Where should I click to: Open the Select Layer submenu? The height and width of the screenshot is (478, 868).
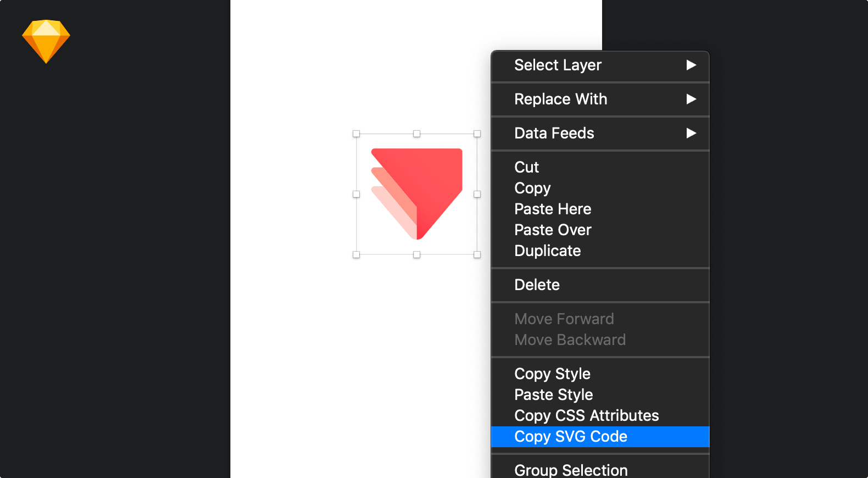coord(600,65)
